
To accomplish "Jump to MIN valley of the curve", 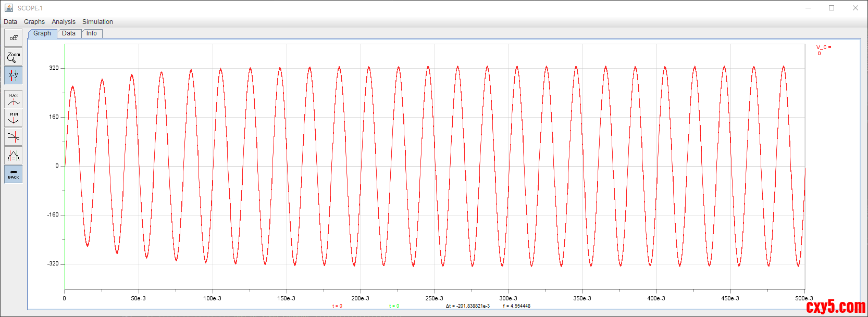I will [x=14, y=118].
